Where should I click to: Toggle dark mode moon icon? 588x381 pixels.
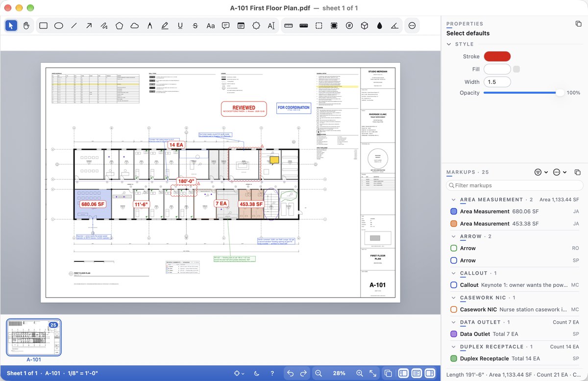257,373
